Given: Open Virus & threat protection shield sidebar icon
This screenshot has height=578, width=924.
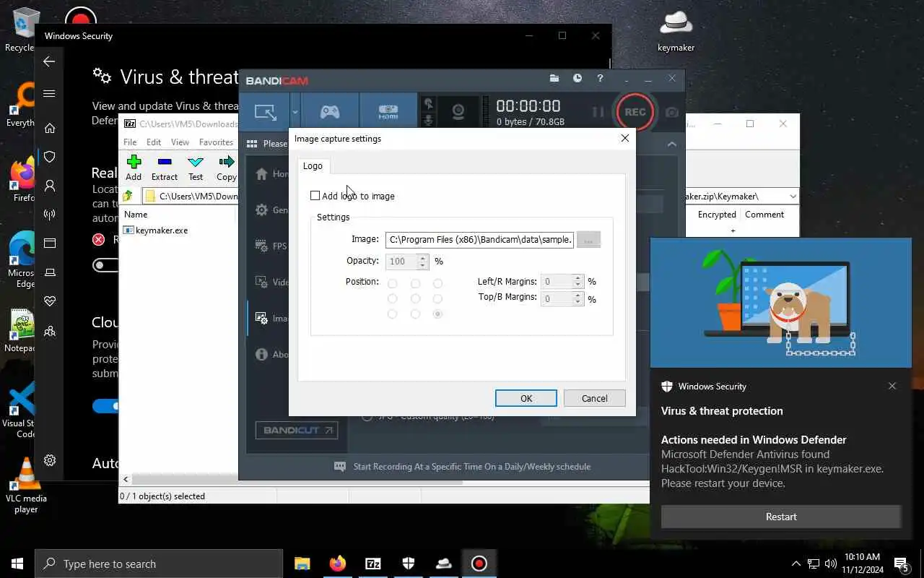Looking at the screenshot, I should pos(50,157).
